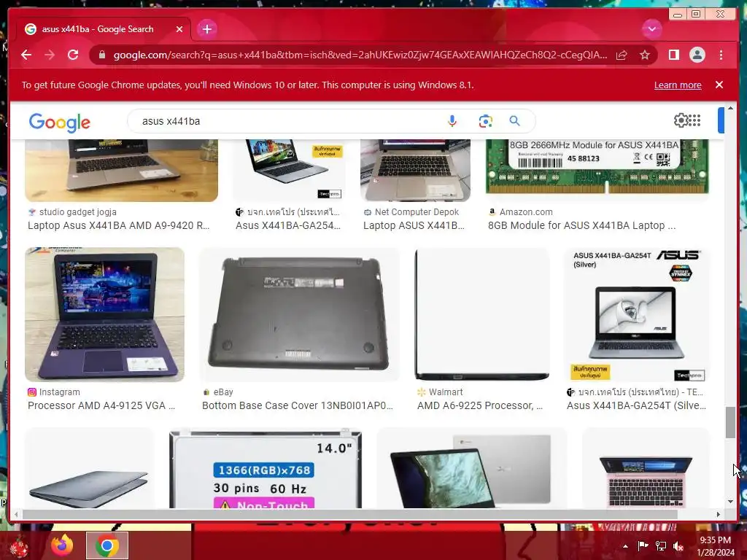
Task: Click the vertical scrollbar up arrow
Action: pos(730,109)
